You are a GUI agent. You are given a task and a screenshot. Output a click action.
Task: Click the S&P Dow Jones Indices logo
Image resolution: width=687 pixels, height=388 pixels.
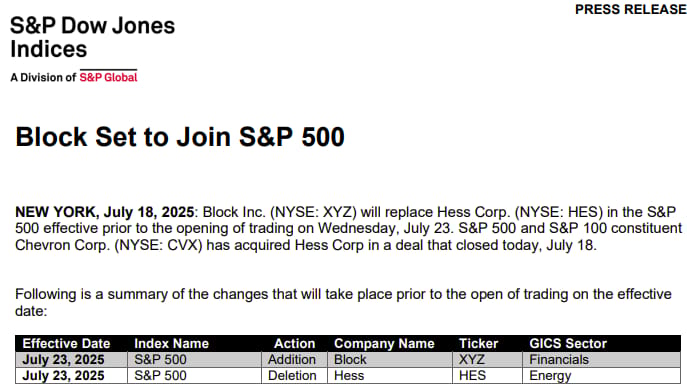[x=92, y=37]
